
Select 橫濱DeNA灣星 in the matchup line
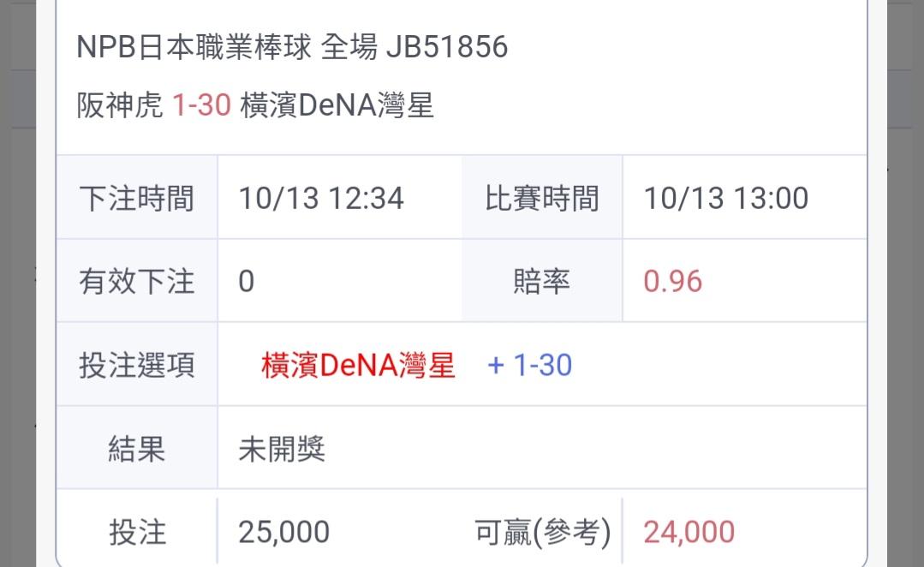(x=337, y=106)
